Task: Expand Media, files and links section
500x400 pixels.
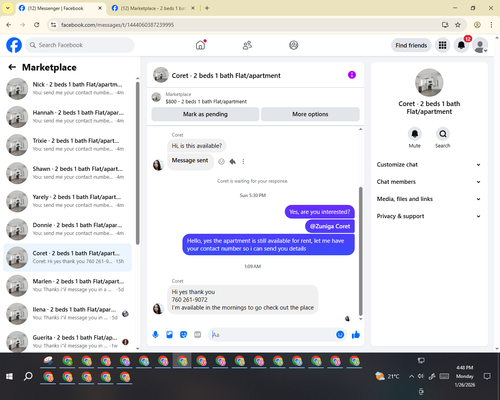Action: [x=429, y=199]
